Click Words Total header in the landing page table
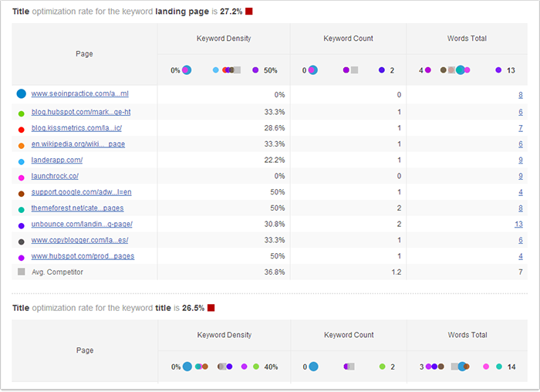 [467, 38]
